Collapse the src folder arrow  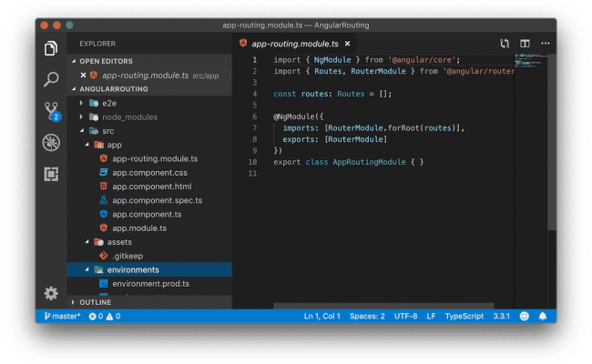(82, 130)
